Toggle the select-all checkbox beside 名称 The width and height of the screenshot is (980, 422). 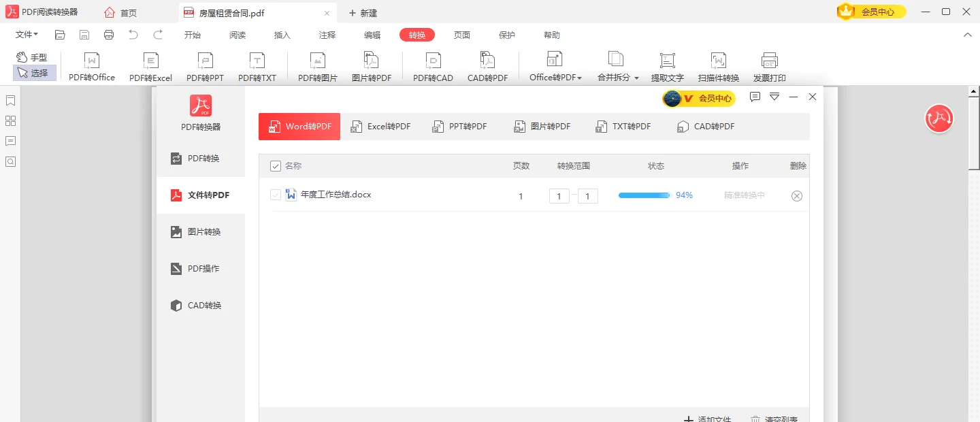tap(276, 166)
